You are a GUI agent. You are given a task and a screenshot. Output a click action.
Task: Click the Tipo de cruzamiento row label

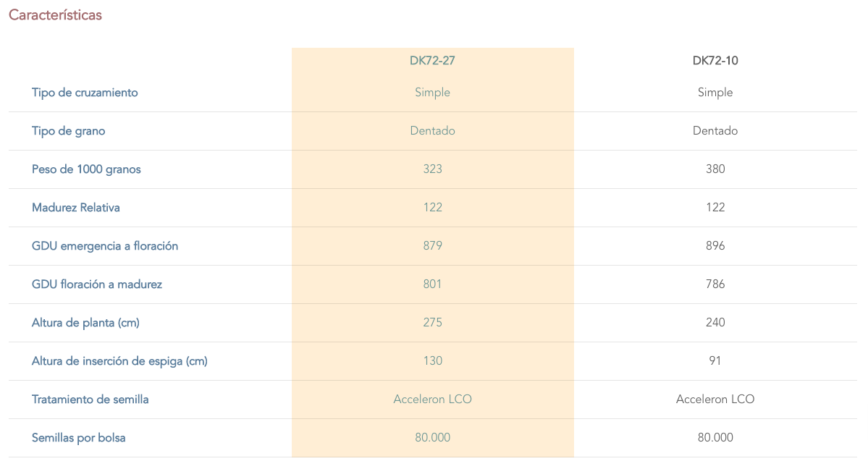(x=85, y=93)
